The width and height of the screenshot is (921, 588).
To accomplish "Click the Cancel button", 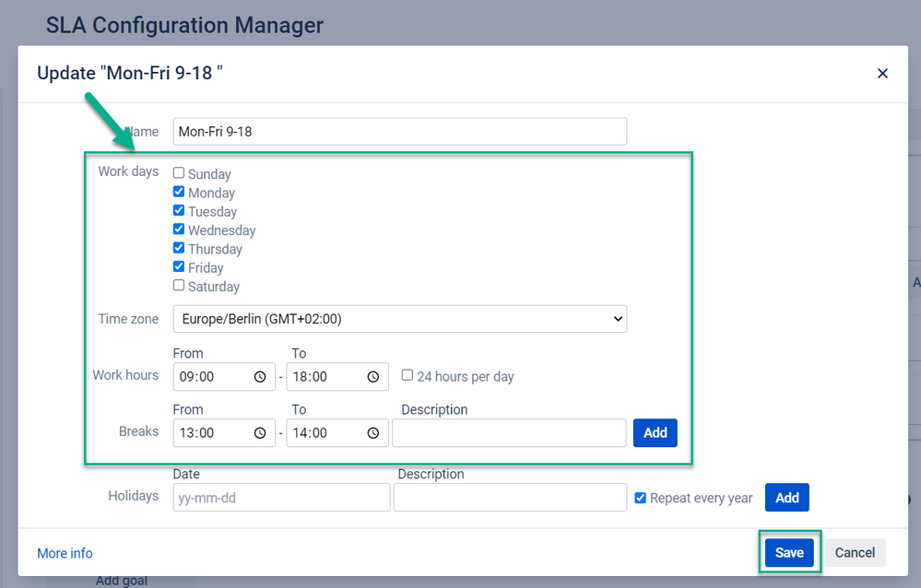I will coord(855,553).
